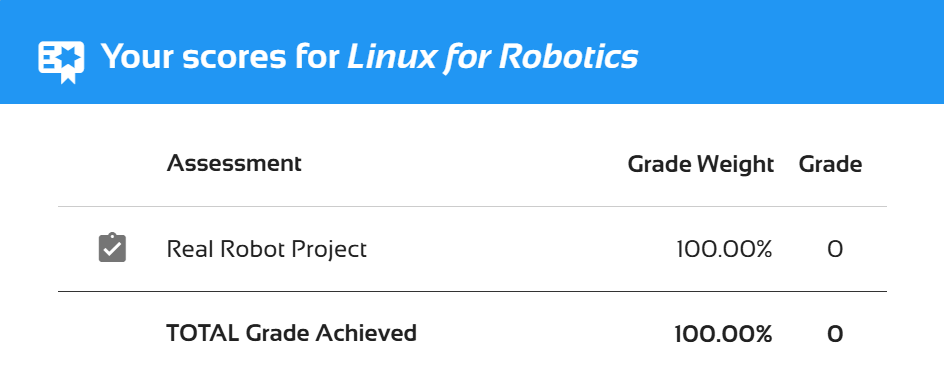The height and width of the screenshot is (390, 944).
Task: Click the 'Your scores for' heading text
Action: point(220,57)
